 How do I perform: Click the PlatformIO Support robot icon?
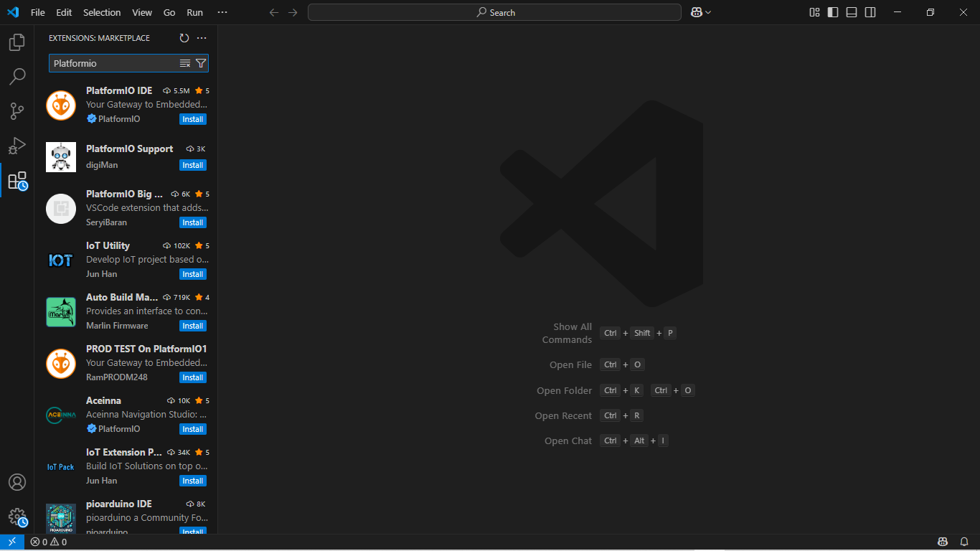[61, 157]
